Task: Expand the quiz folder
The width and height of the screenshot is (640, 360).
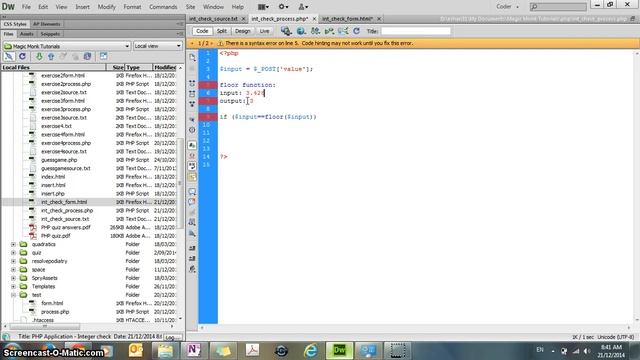Action: (x=13, y=253)
